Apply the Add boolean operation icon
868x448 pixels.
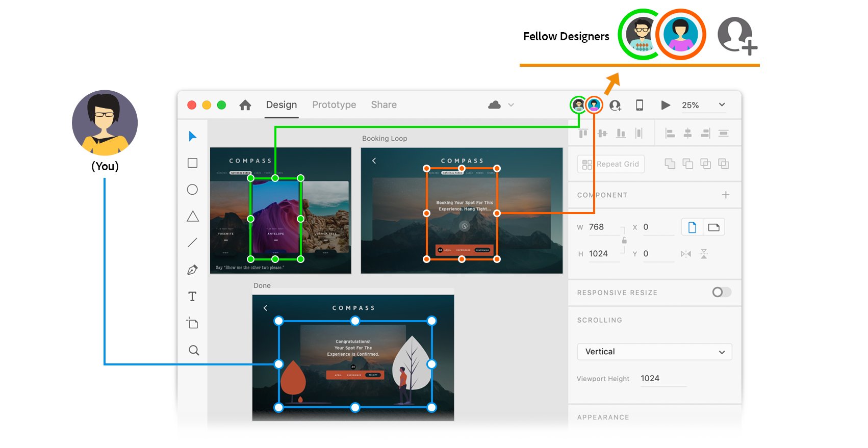pyautogui.click(x=670, y=164)
